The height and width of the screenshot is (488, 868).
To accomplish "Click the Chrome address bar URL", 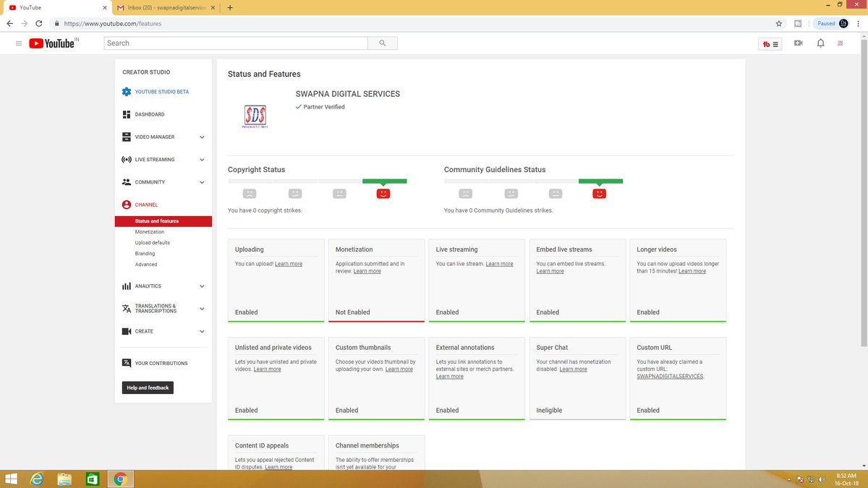I will (113, 23).
